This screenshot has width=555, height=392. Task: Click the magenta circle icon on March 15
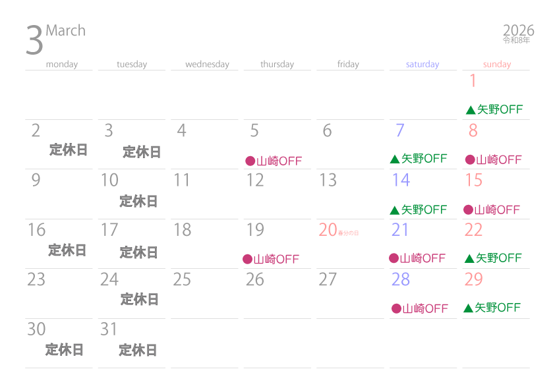468,210
